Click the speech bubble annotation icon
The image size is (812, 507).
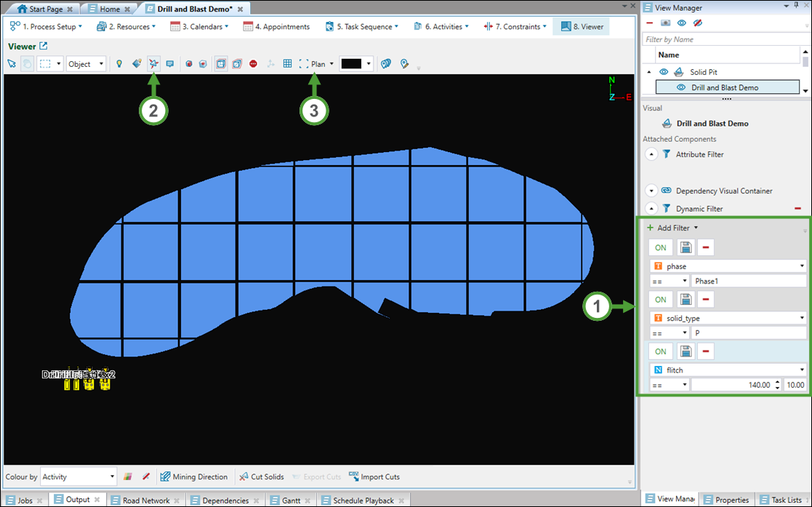tap(170, 64)
